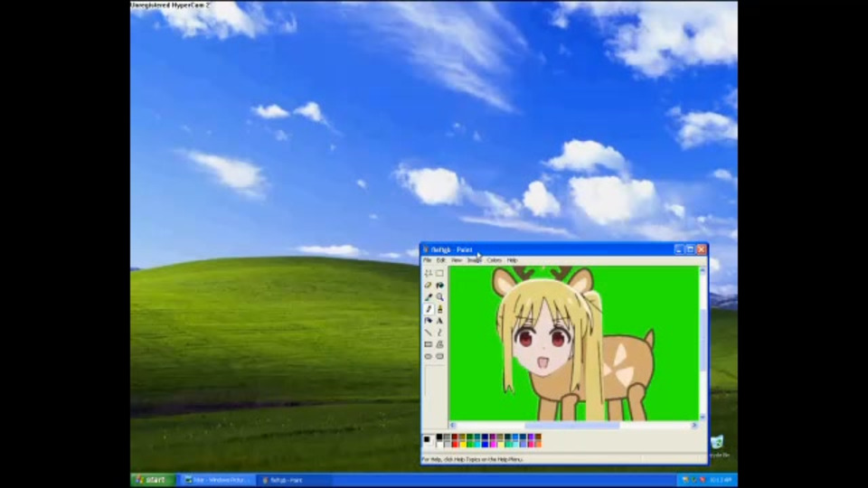
Task: Pick the magenta palette swatch
Action: click(x=493, y=445)
